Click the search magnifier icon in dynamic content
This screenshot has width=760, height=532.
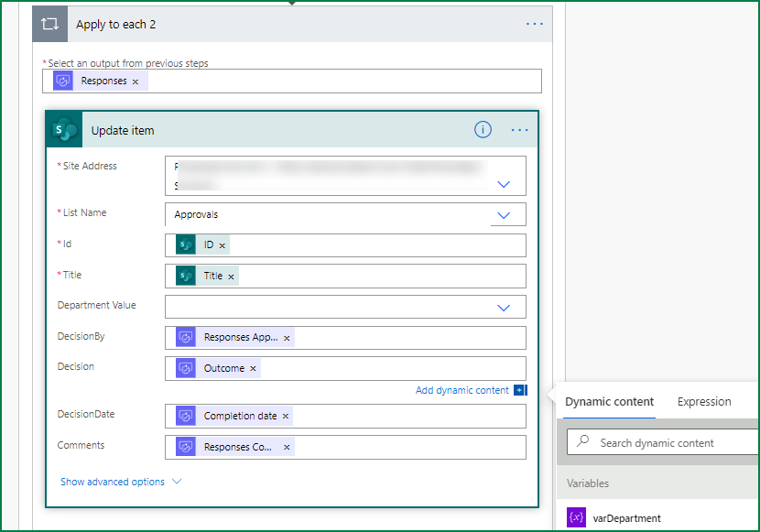583,440
